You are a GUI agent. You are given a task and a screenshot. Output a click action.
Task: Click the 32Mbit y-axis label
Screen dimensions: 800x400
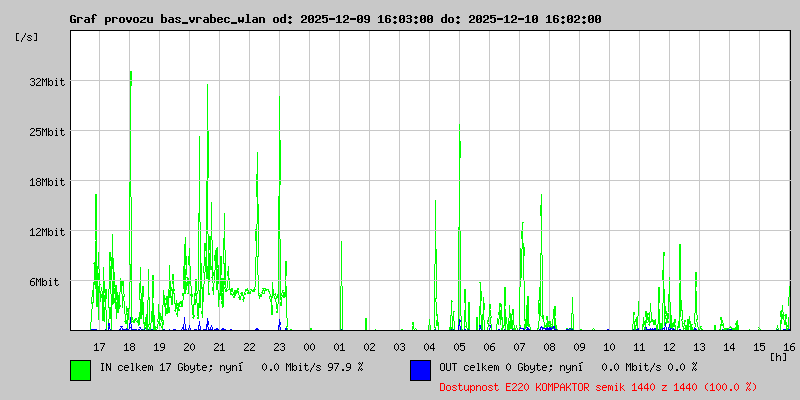click(x=47, y=82)
